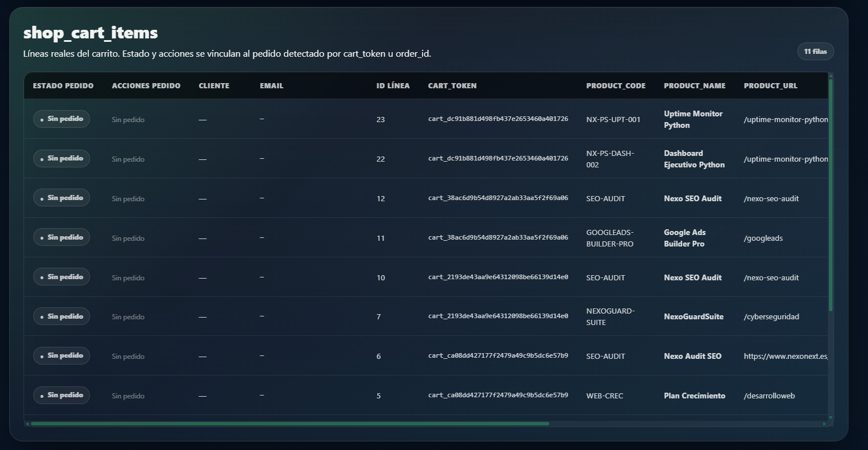Click the /desarrolloweb product URL
The image size is (868, 450).
point(769,396)
